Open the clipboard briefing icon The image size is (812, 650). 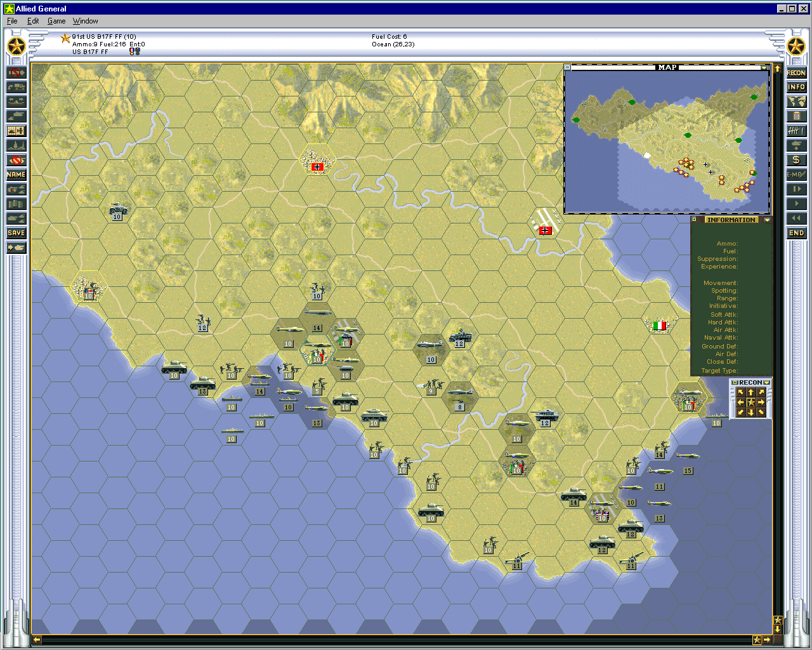(796, 116)
